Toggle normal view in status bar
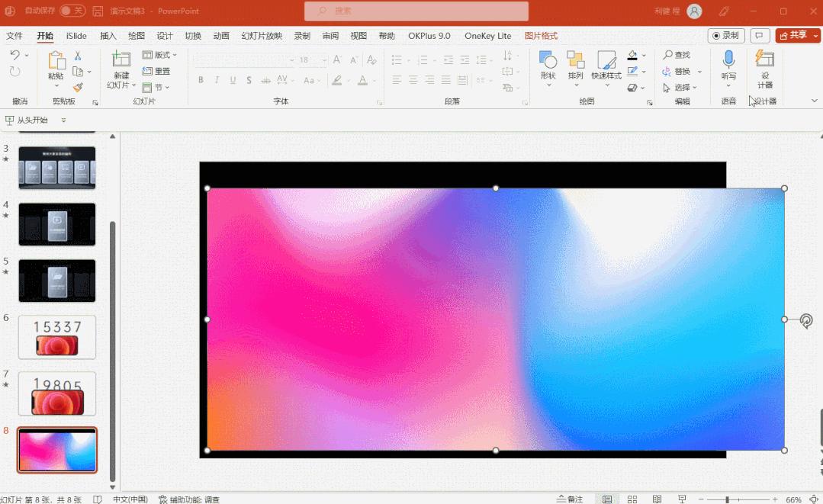This screenshot has height=504, width=823. click(607, 499)
